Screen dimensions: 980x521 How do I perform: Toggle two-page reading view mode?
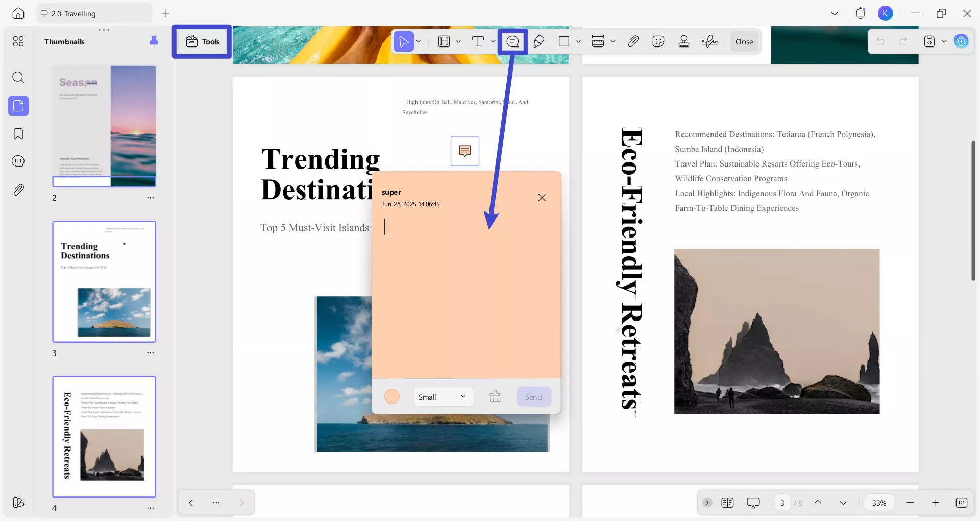coord(727,503)
